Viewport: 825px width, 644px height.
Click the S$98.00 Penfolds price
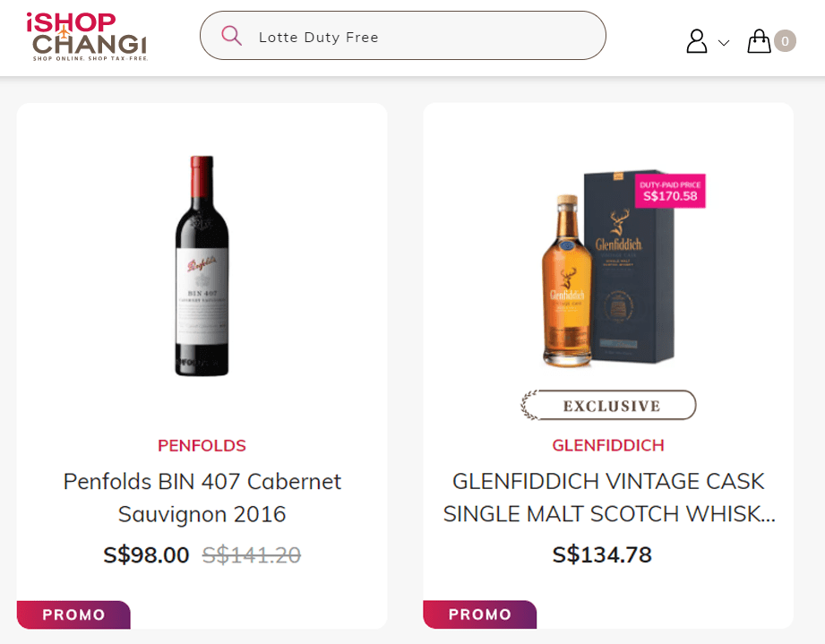[x=146, y=555]
